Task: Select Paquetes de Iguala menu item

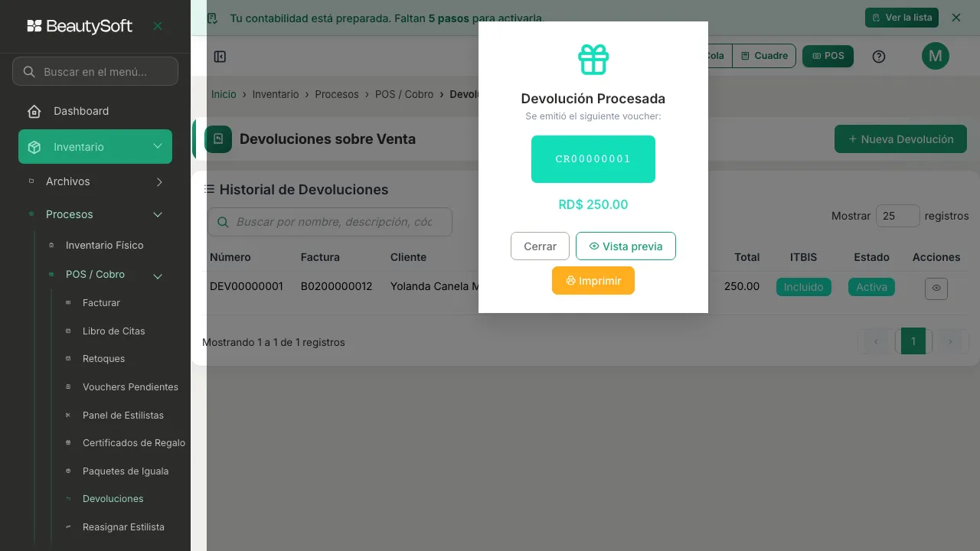Action: click(126, 471)
